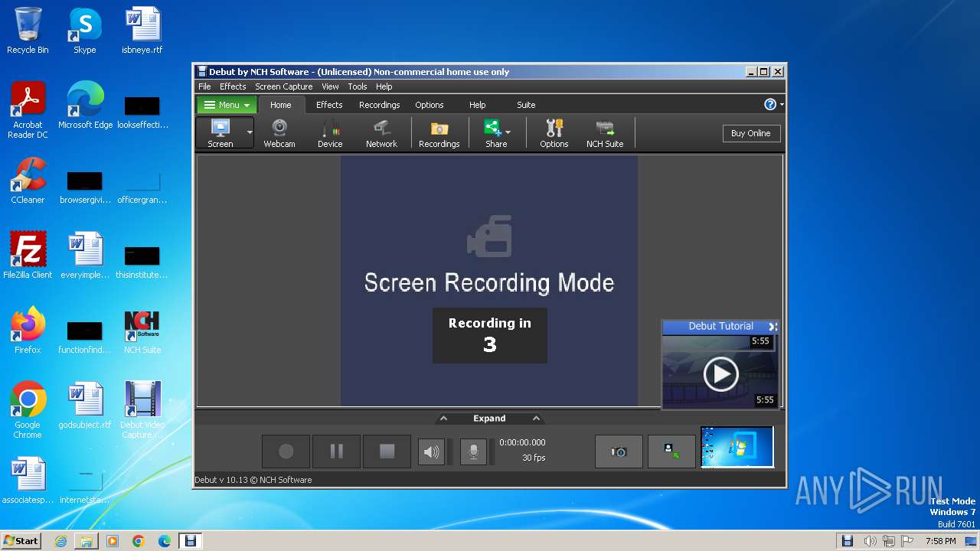
Task: Open Acrobat Reader DC shortcut
Action: coord(28,110)
